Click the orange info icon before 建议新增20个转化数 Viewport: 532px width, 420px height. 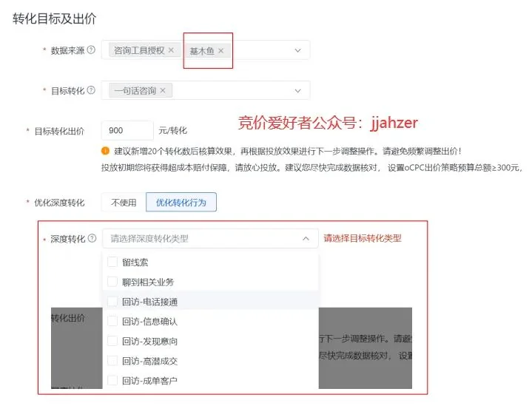[105, 151]
